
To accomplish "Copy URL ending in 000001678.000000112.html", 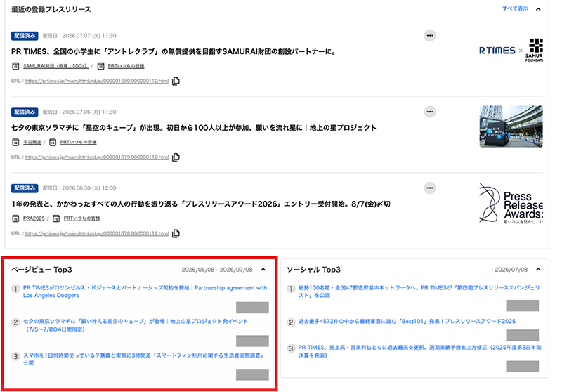I will 176,234.
